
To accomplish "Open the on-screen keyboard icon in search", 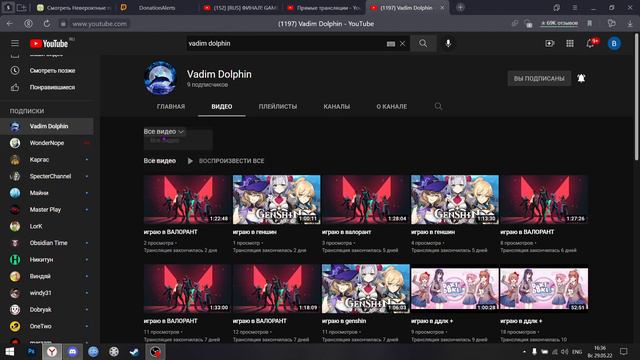I will coord(391,44).
